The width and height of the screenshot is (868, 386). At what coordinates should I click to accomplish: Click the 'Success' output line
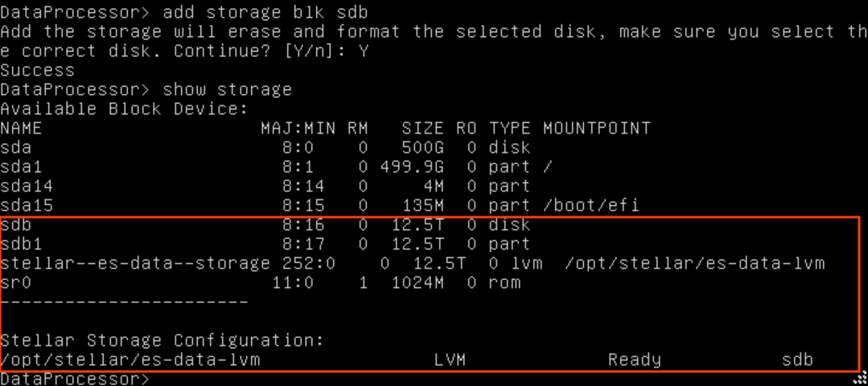[x=38, y=70]
